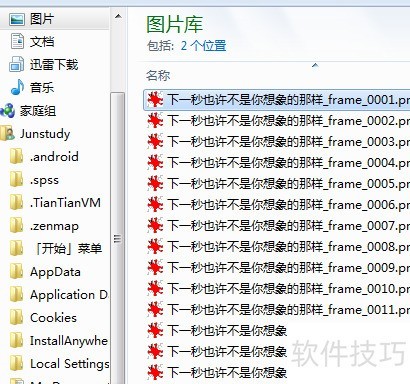Select file name ending frame_0002

pos(288,121)
